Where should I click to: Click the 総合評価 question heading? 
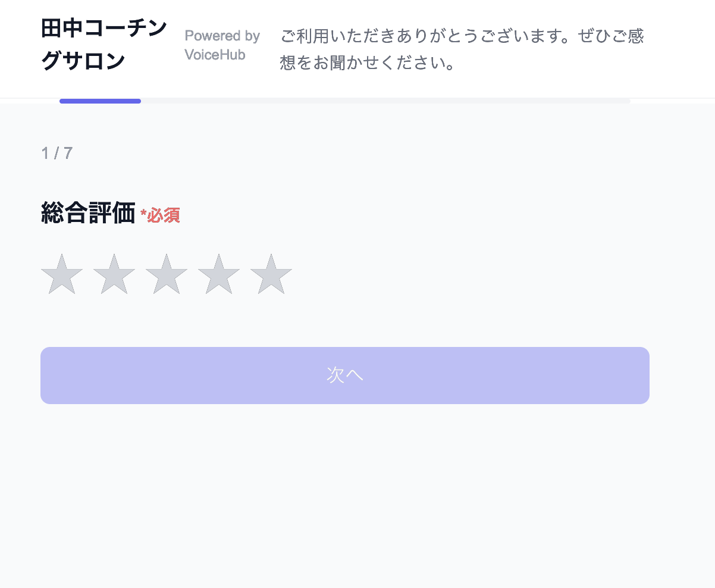coord(88,213)
